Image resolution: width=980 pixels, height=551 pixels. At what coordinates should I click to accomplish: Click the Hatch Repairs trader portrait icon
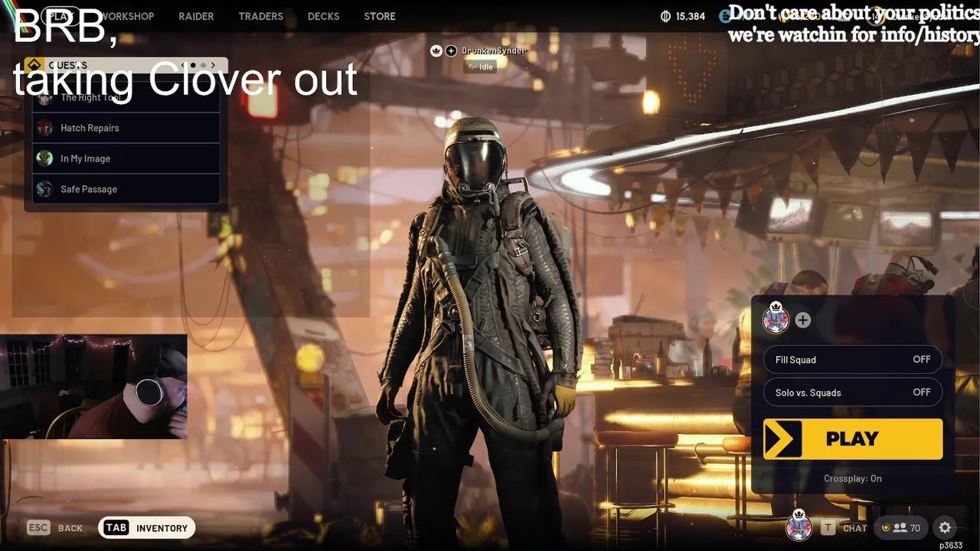tap(45, 128)
